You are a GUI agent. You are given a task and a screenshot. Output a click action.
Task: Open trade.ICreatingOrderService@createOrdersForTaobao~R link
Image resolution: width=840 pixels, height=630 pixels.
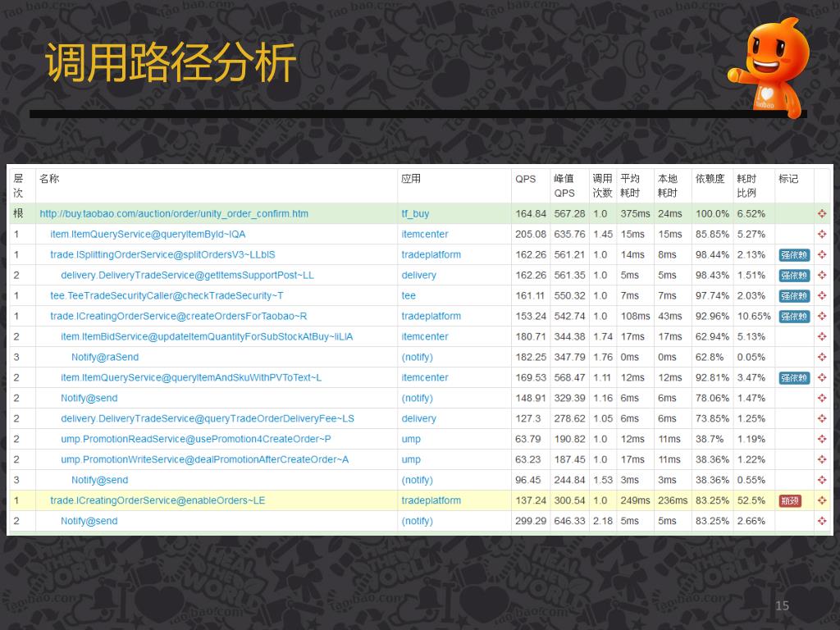pos(178,316)
